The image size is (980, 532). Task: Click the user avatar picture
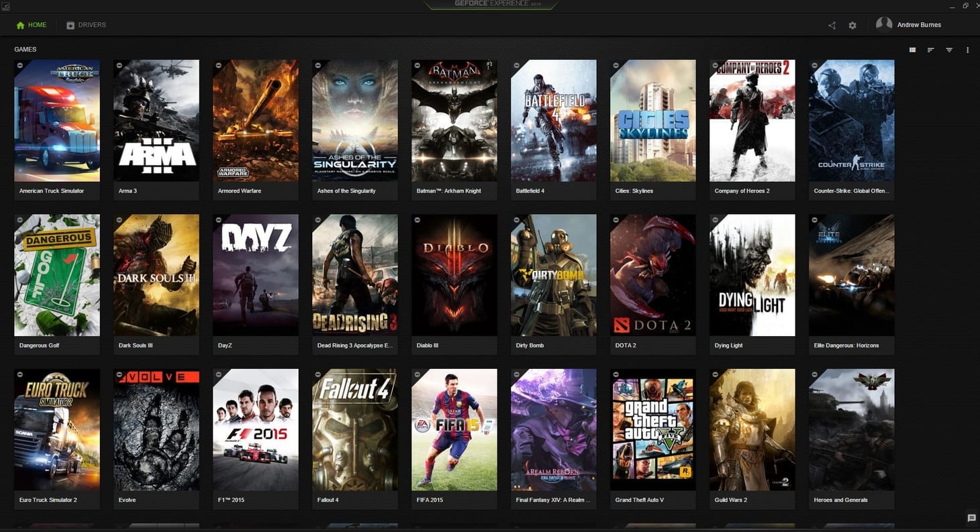click(x=883, y=24)
